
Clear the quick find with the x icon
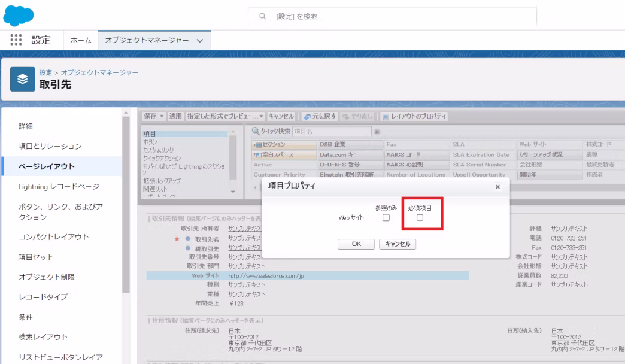pyautogui.click(x=377, y=131)
